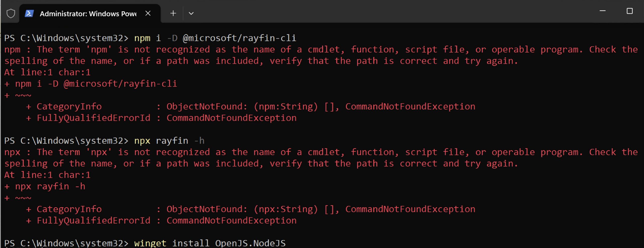Click the PowerShell icon in the tab
The height and width of the screenshot is (248, 644).
click(29, 13)
